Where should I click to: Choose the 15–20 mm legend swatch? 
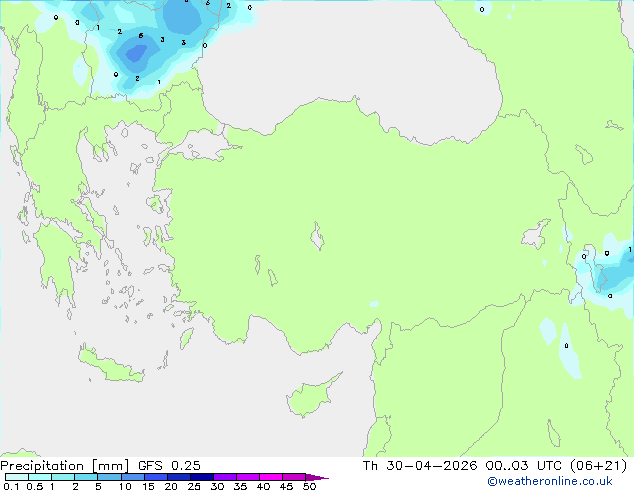point(156,477)
